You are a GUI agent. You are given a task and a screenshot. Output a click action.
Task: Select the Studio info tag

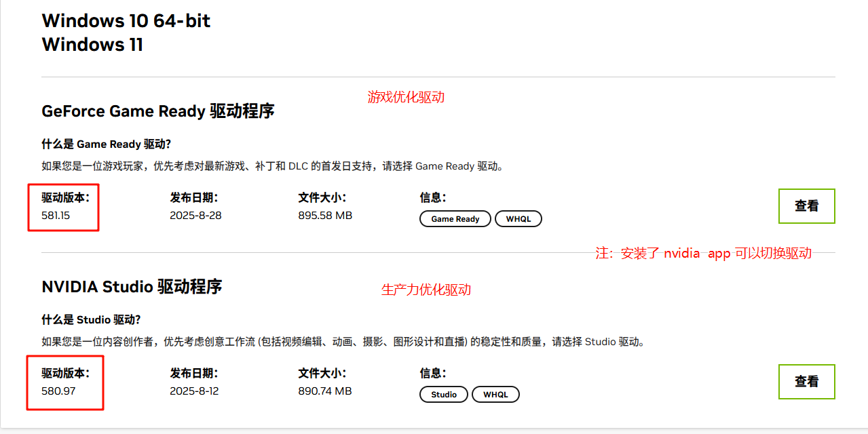point(444,394)
